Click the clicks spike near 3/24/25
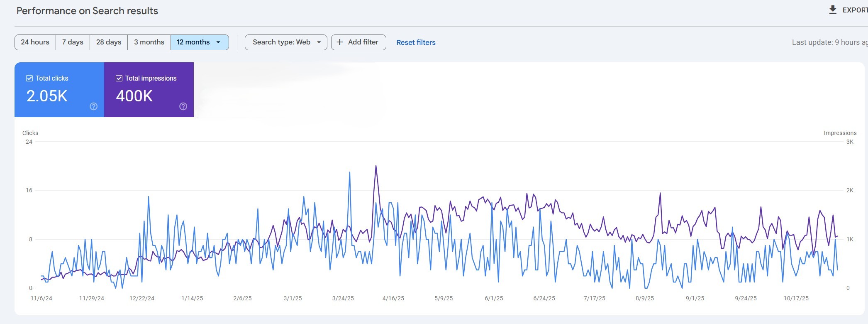Image resolution: width=868 pixels, height=324 pixels. tap(350, 172)
